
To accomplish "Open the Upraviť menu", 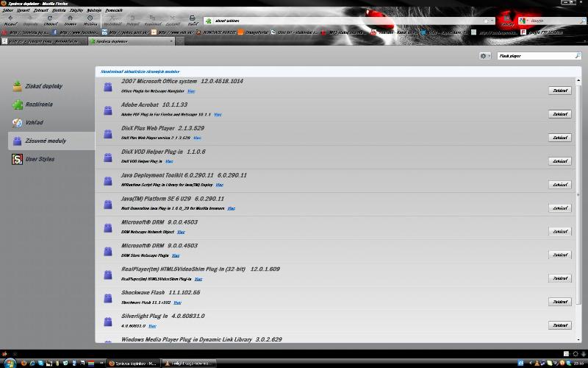I will (x=24, y=10).
